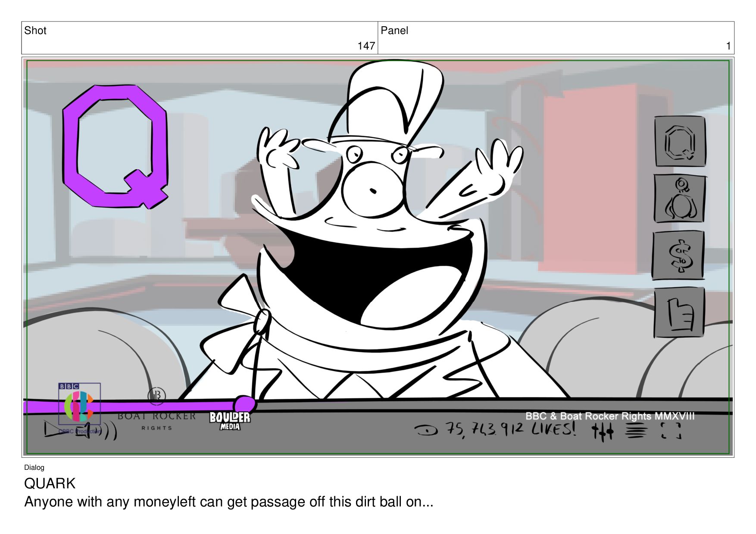This screenshot has height=534, width=756.
Task: Click the BBC CBBC Production logo
Action: (80, 408)
